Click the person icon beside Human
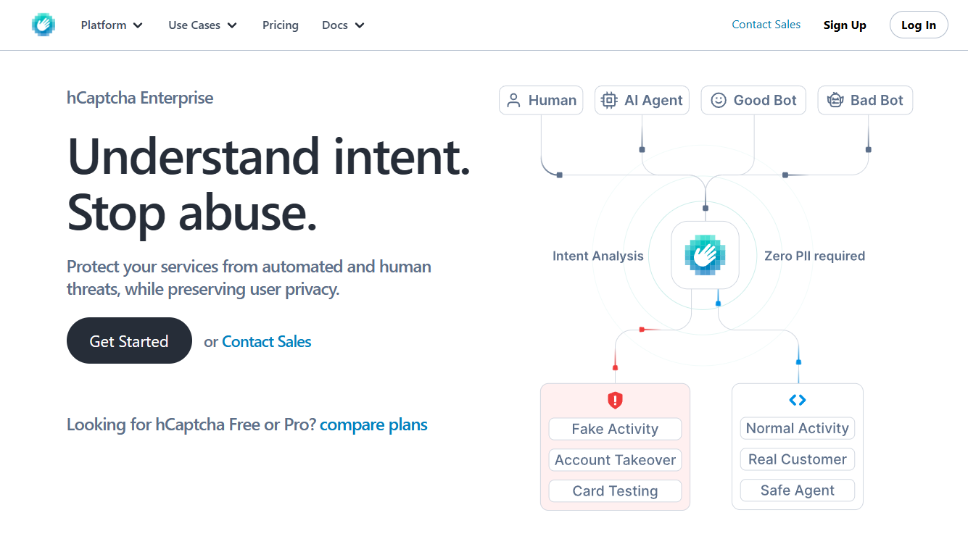 click(513, 100)
